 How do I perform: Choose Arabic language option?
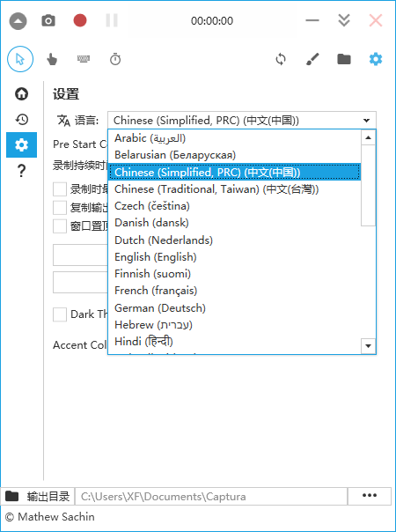tap(234, 138)
